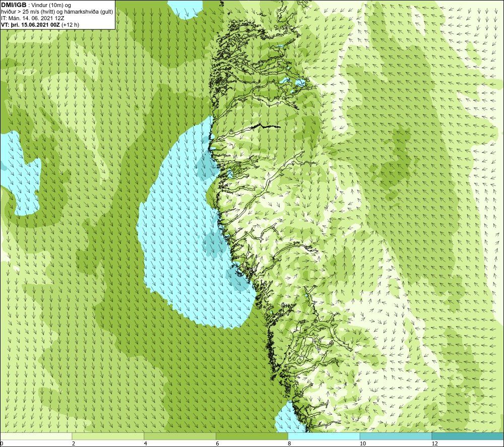Click the 0-2 m/s palest legend color band

point(36,436)
